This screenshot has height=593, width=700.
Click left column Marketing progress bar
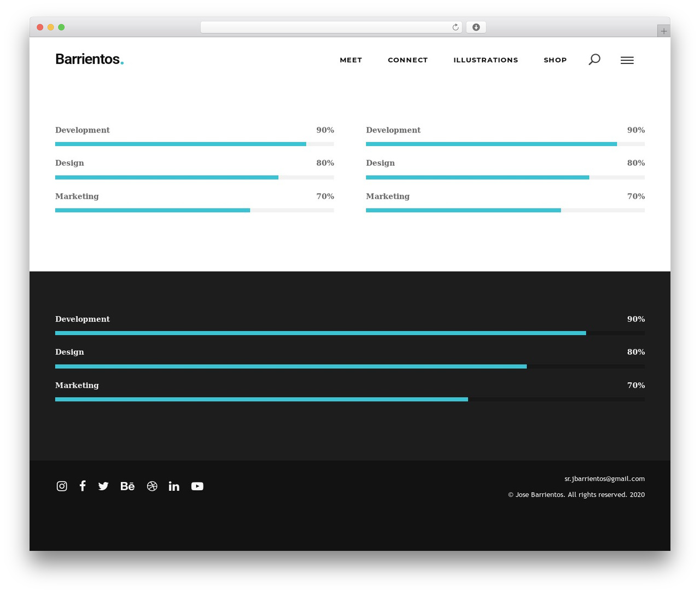[x=195, y=210]
